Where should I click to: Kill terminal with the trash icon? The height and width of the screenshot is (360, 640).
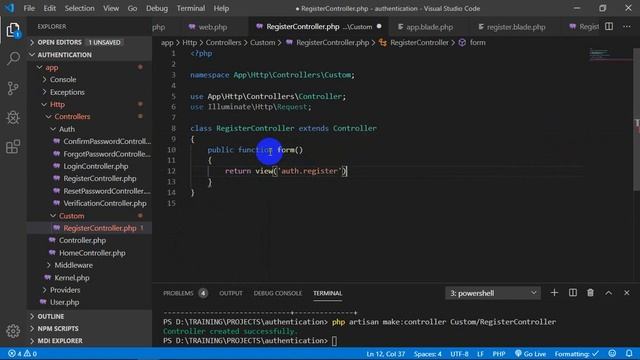[x=590, y=293]
